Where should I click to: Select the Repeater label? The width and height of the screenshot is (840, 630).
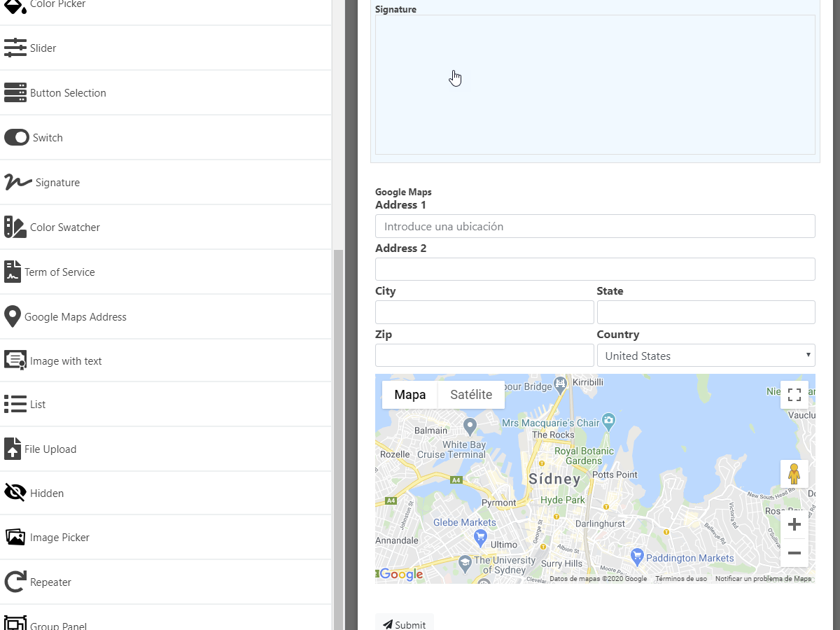50,582
